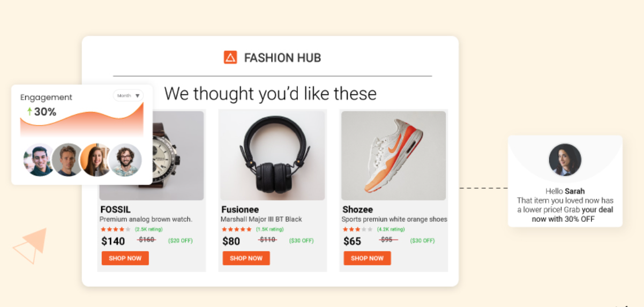Click the Shozee star rating
Viewport: 644px width, 307px height.
(357, 229)
